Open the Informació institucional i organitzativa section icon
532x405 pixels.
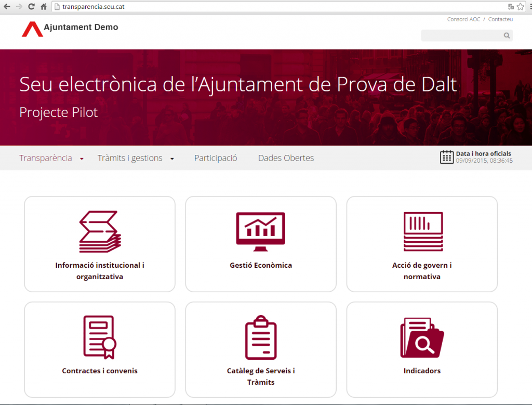click(x=99, y=231)
